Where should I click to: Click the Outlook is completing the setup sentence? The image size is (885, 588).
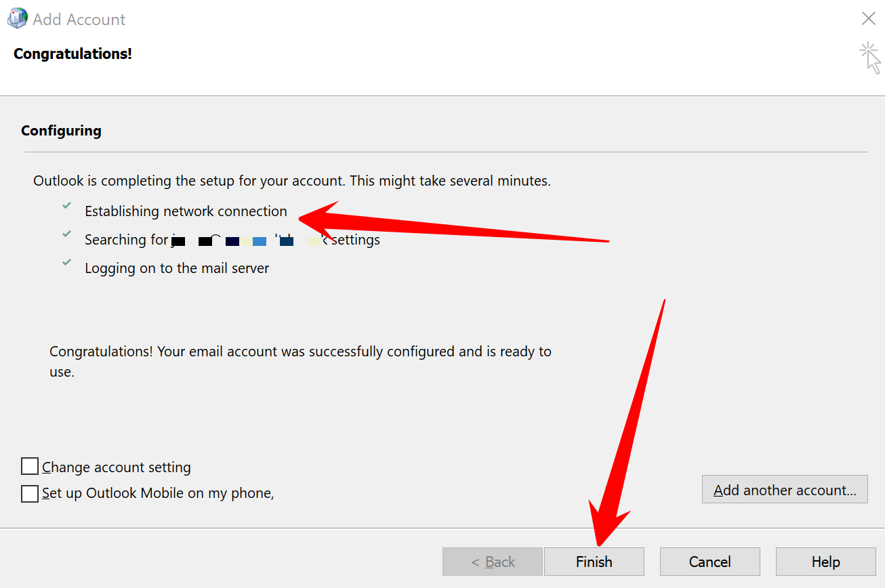click(x=292, y=181)
